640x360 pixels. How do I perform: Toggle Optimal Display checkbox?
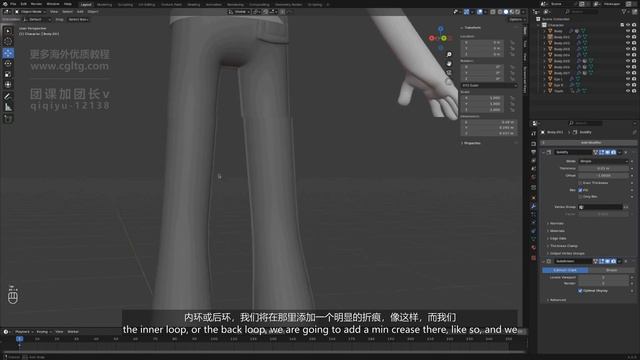tap(580, 291)
